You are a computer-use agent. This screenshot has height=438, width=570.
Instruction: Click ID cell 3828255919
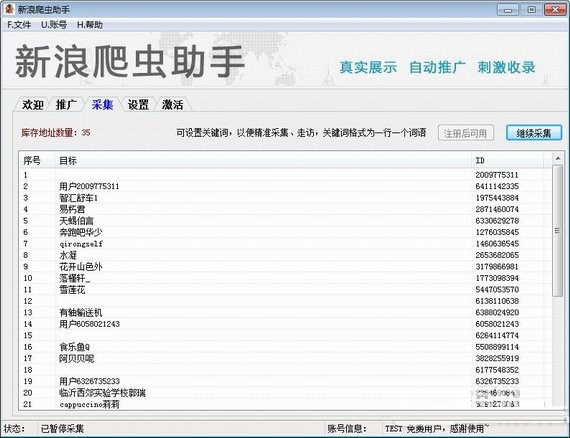497,358
